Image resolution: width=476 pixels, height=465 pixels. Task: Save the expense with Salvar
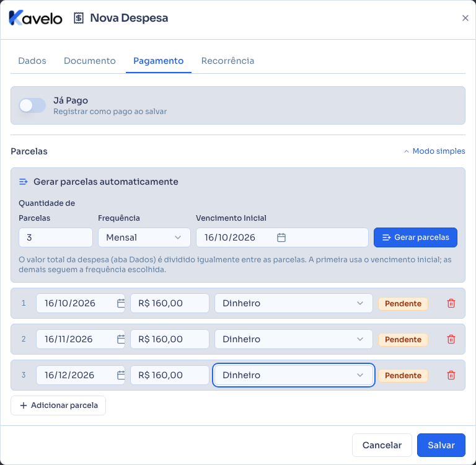point(441,445)
